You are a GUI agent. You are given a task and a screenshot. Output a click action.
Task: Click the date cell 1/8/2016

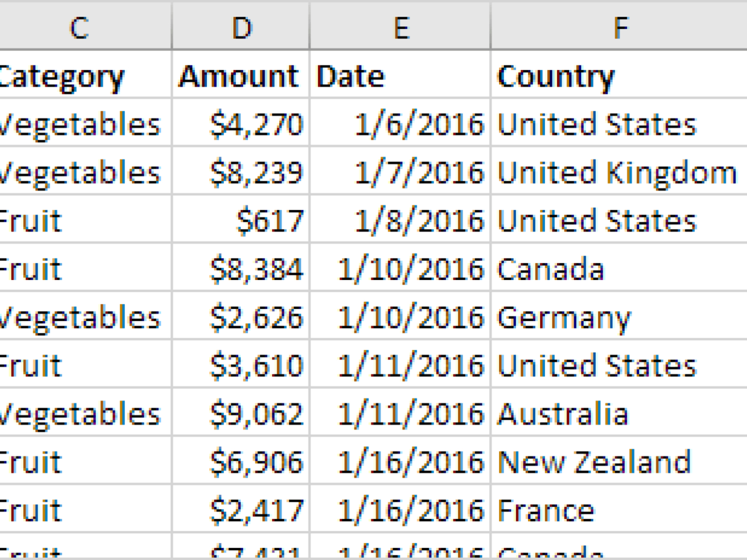pos(419,221)
